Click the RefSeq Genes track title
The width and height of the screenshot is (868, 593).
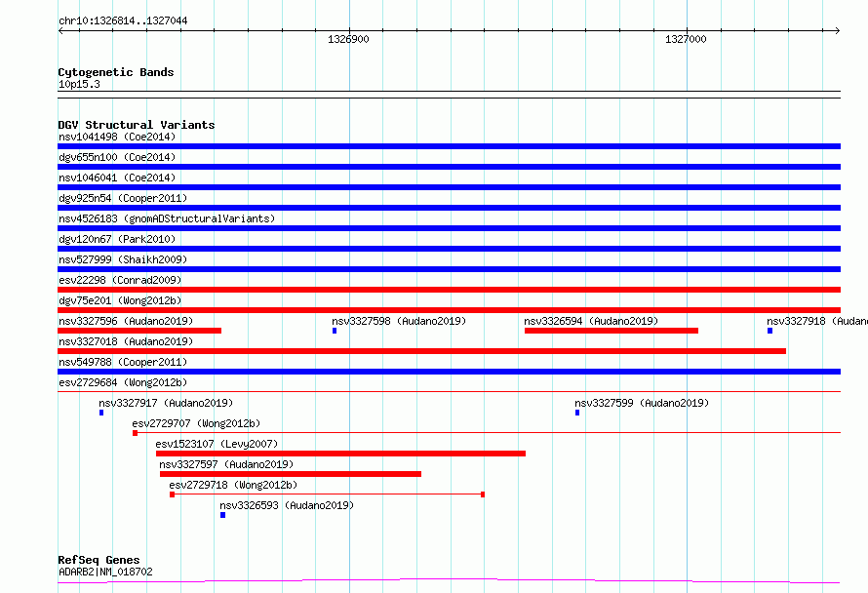click(99, 560)
